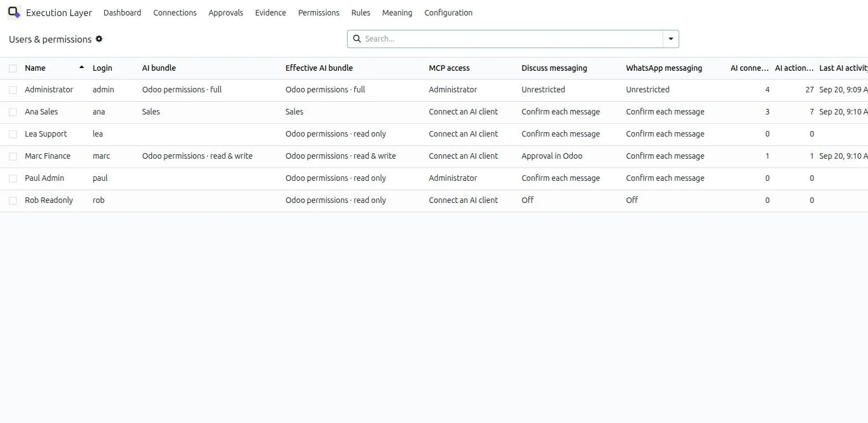Click Marc's 'Sep 20, 9:10' last activity cell
Screen dimensions: 868x423
[843, 156]
